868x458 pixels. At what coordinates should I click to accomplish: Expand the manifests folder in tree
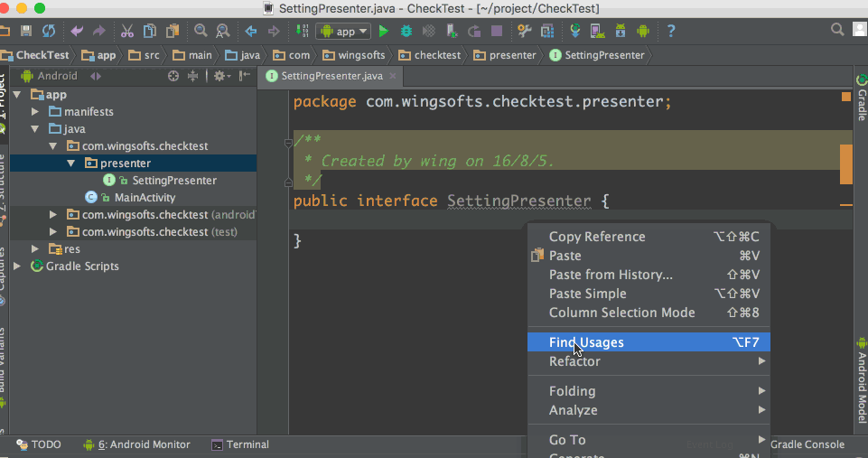pyautogui.click(x=34, y=112)
